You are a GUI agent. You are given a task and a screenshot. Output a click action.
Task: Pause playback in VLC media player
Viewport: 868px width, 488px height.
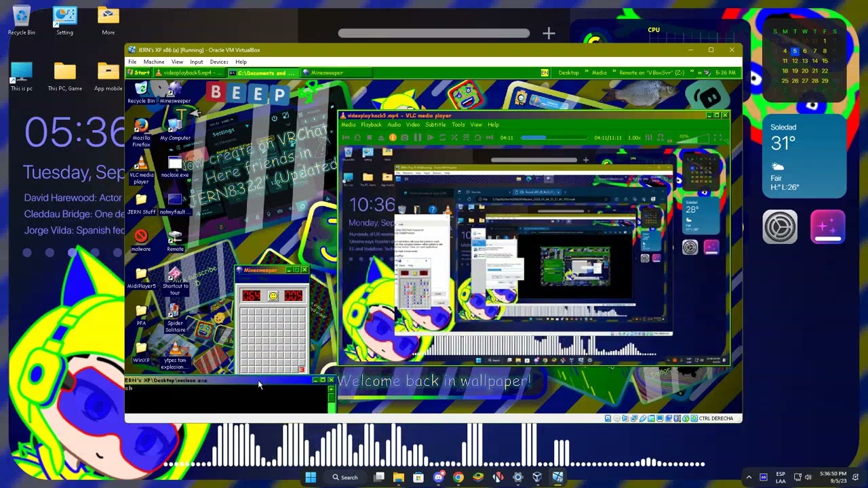click(417, 138)
